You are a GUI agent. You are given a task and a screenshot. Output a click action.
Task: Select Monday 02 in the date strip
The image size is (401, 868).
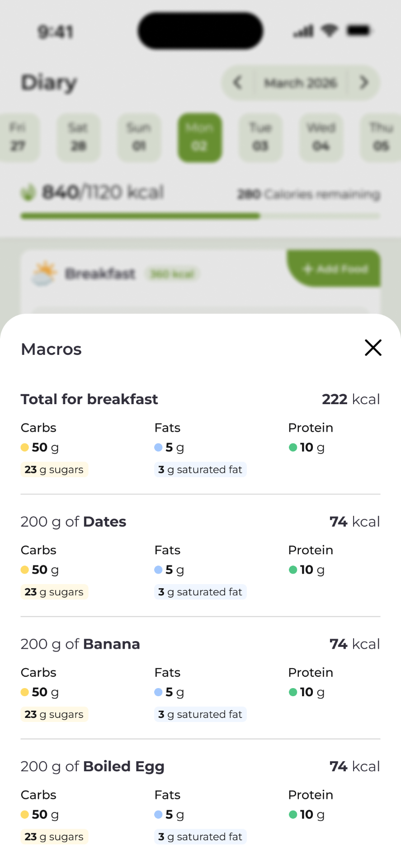pyautogui.click(x=200, y=137)
